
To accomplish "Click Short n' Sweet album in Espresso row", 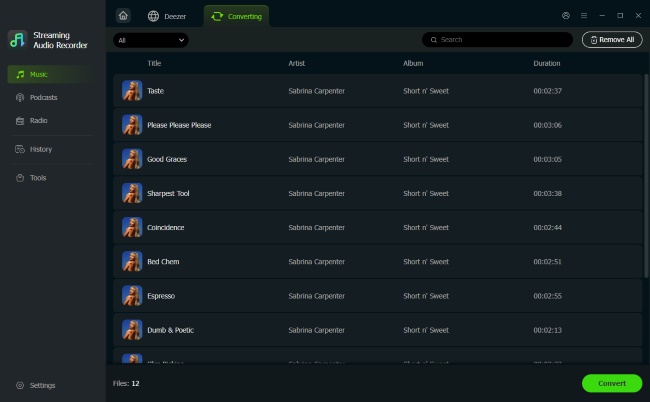I will click(x=426, y=296).
